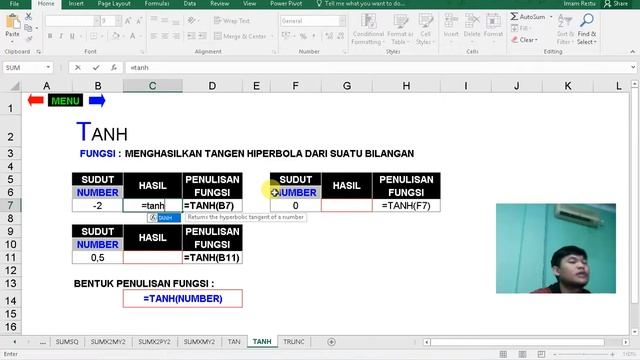Click the Comma Style icon

coord(314,36)
